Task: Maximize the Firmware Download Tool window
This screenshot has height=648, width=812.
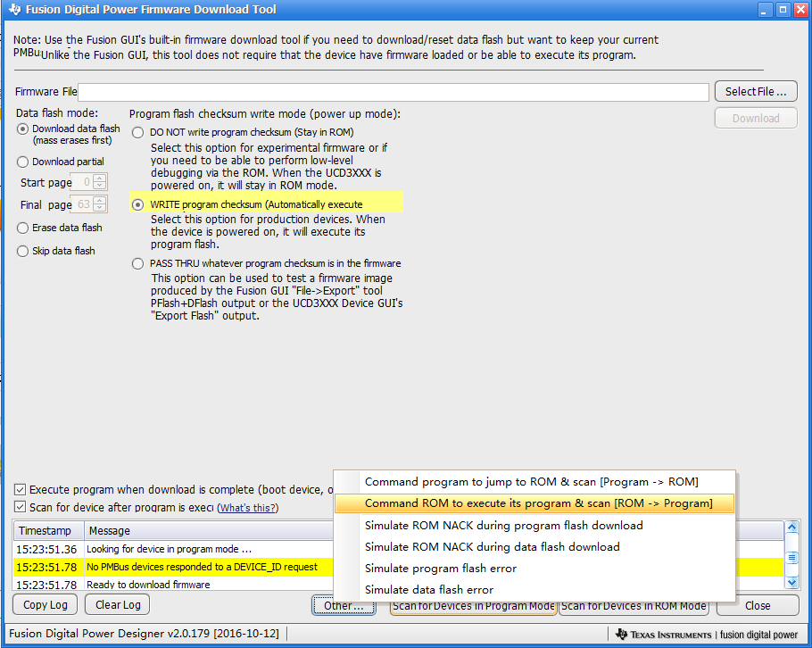Action: [783, 10]
